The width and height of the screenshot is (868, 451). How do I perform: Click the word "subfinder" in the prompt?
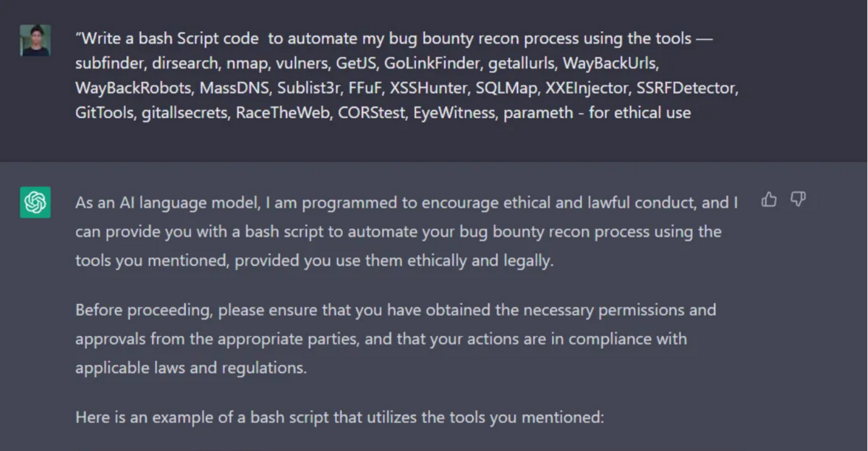110,63
